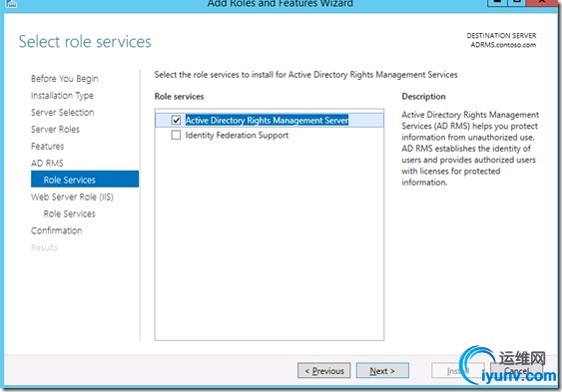Viewport: 562px width, 392px height.
Task: Go to the Installation Type step
Action: (x=62, y=96)
